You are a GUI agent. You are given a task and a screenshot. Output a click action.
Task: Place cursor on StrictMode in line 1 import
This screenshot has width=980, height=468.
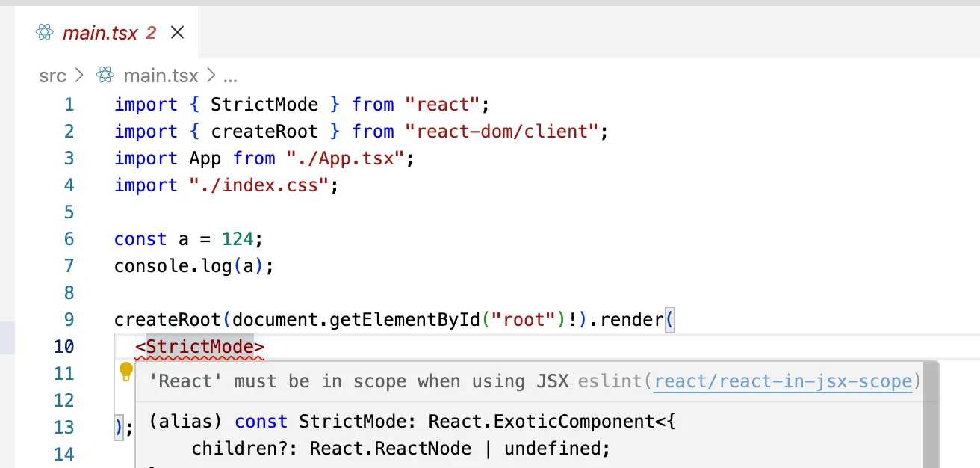point(264,105)
